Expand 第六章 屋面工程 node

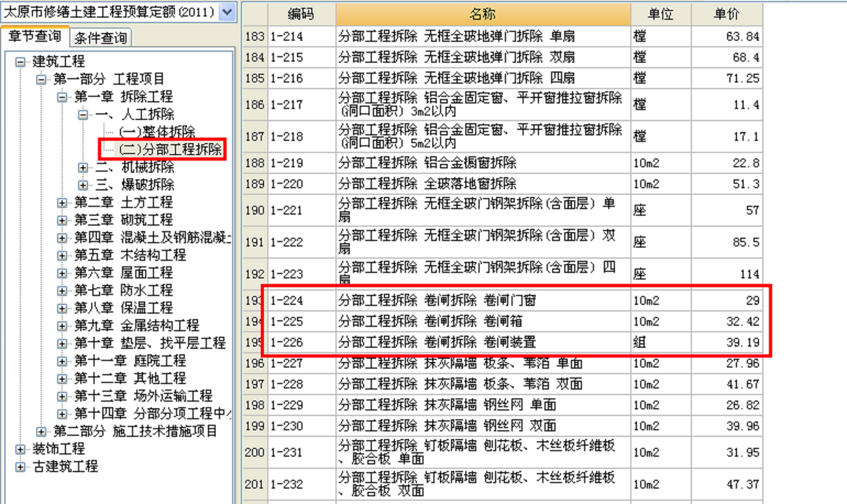pyautogui.click(x=62, y=273)
